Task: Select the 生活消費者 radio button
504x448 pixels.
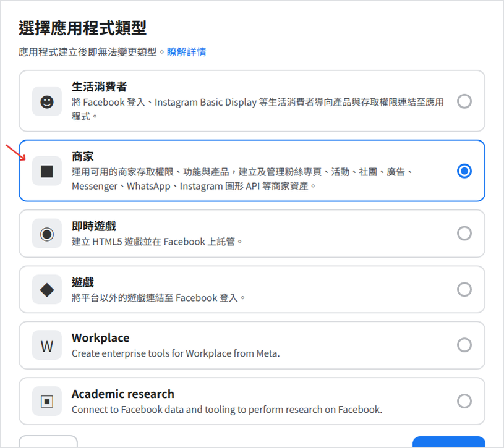Action: 464,101
